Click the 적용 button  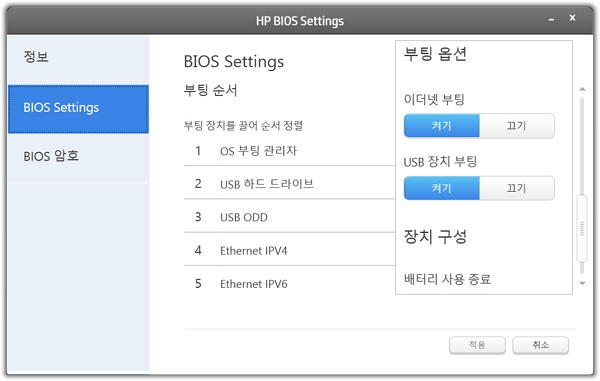click(x=477, y=345)
